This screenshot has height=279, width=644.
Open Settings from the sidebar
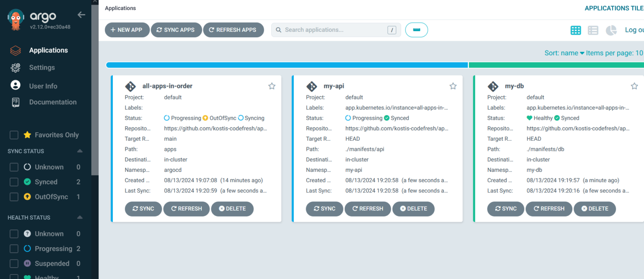(x=42, y=67)
